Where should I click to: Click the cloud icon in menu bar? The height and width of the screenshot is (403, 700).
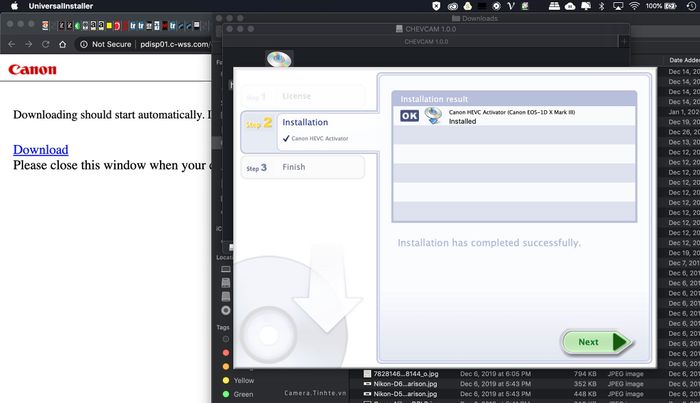click(570, 6)
